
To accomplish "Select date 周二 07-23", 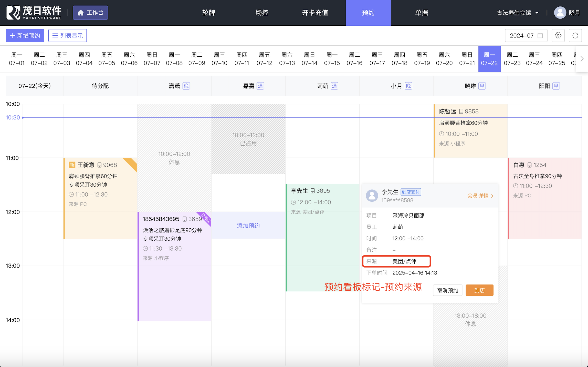I will click(512, 59).
